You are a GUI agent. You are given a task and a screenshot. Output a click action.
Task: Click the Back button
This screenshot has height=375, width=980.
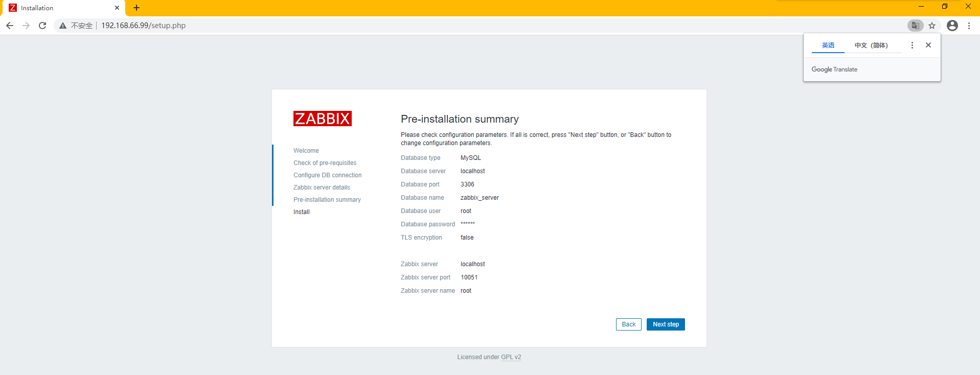[629, 324]
